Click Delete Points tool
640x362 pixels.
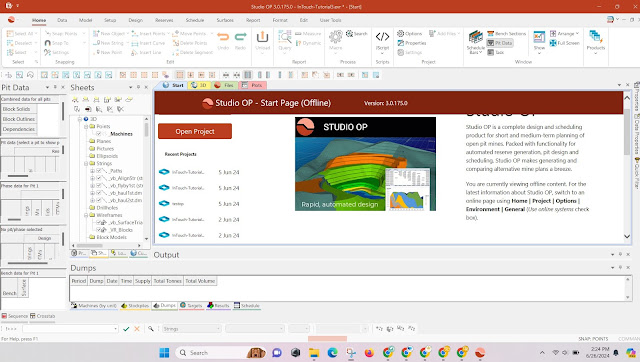[x=190, y=43]
